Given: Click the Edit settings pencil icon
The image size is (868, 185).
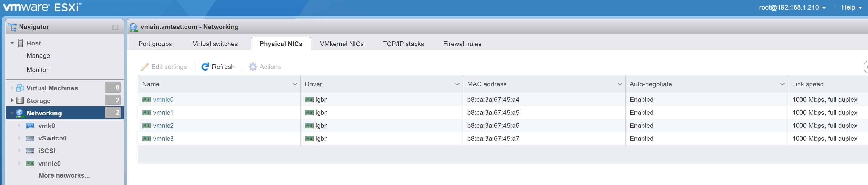Looking at the screenshot, I should pyautogui.click(x=145, y=67).
